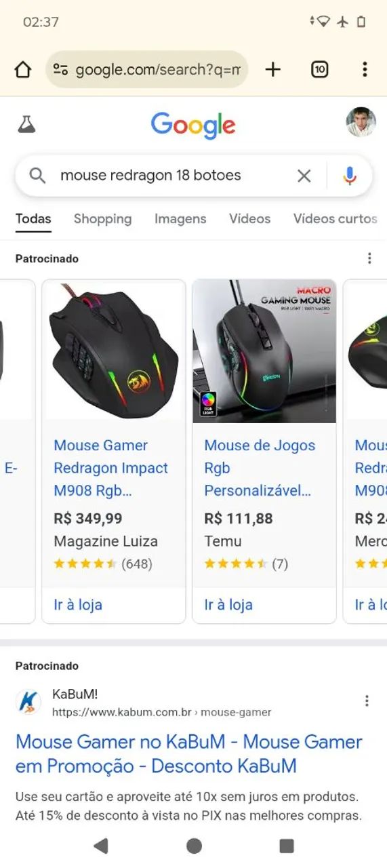
Task: Open Chrome three-dot overflow menu
Action: pyautogui.click(x=365, y=69)
